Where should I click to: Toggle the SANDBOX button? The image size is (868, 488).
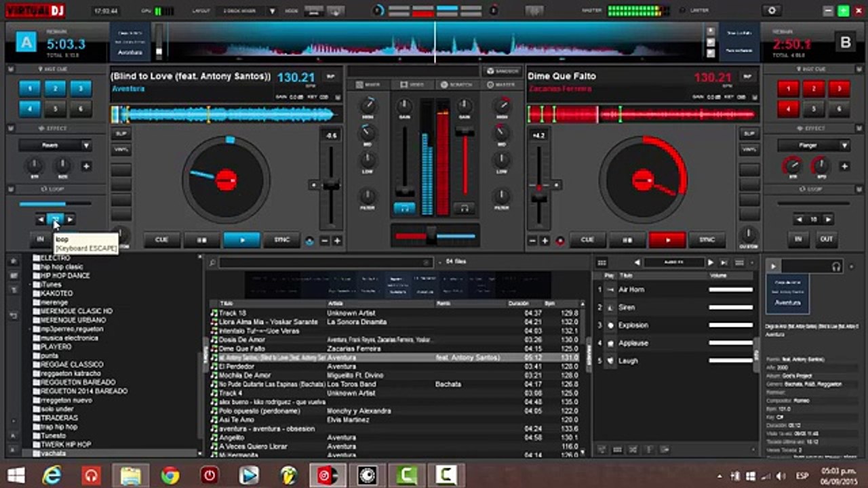[x=502, y=70]
